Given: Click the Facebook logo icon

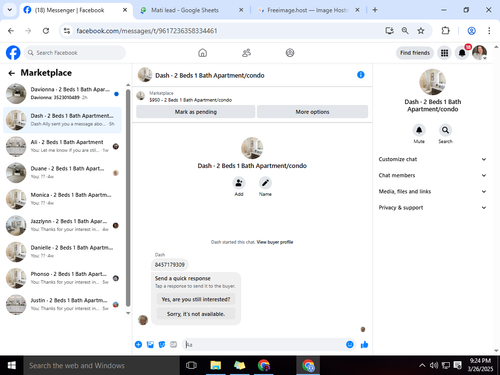Looking at the screenshot, I should click(13, 53).
